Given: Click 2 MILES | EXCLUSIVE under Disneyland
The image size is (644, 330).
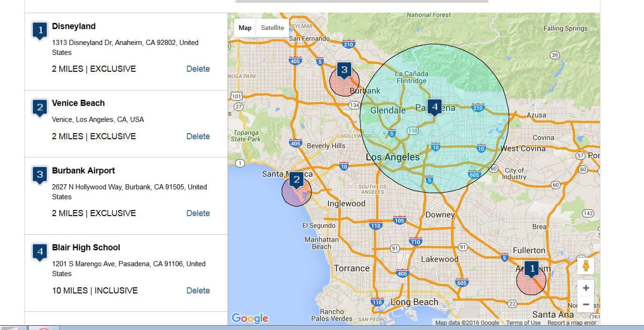Looking at the screenshot, I should 94,69.
